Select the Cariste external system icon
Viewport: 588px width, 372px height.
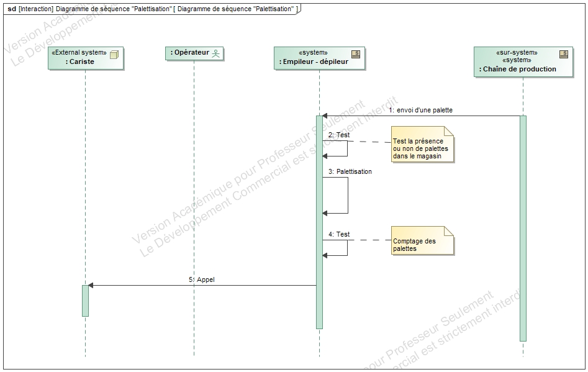click(114, 55)
